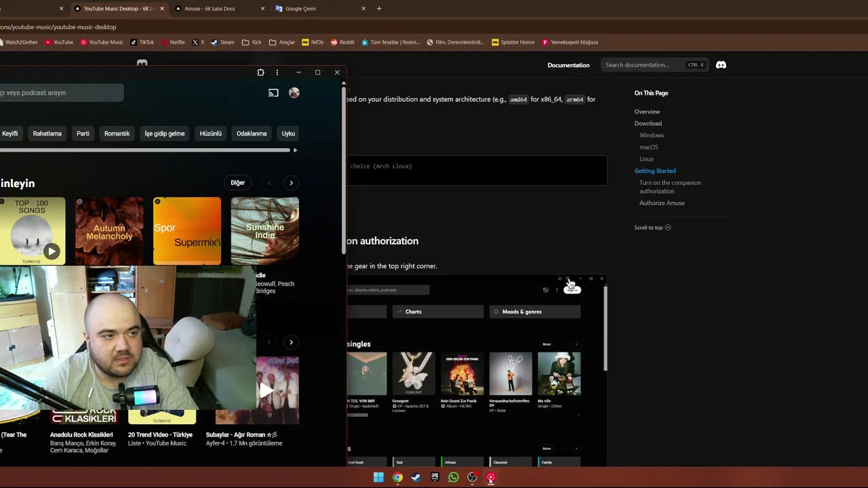Screen dimensions: 868x488
Task: Open Steam from the taskbar
Action: pos(416,477)
